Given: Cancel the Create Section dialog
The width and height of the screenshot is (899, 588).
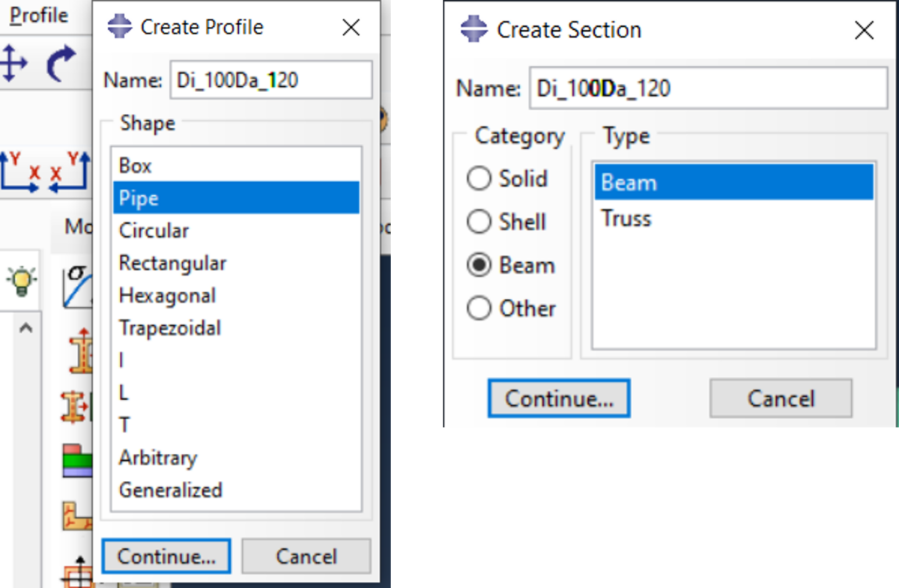Looking at the screenshot, I should click(781, 398).
